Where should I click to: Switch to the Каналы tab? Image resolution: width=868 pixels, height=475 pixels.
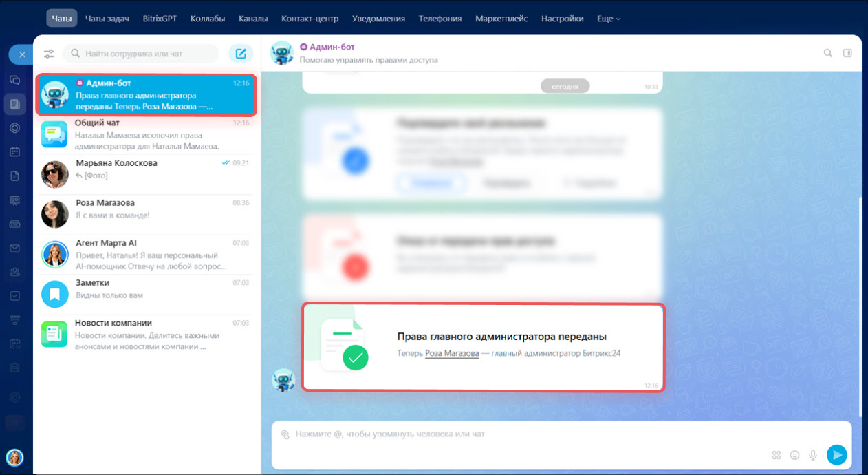[254, 19]
